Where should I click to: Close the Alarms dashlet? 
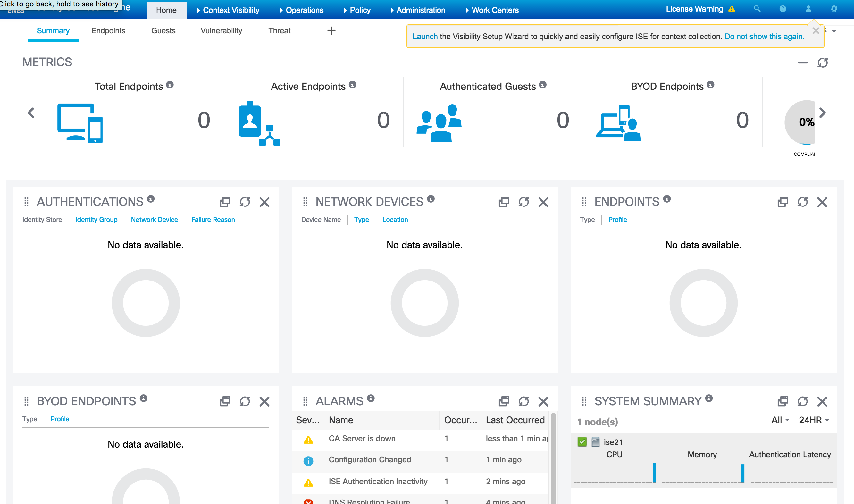click(543, 401)
